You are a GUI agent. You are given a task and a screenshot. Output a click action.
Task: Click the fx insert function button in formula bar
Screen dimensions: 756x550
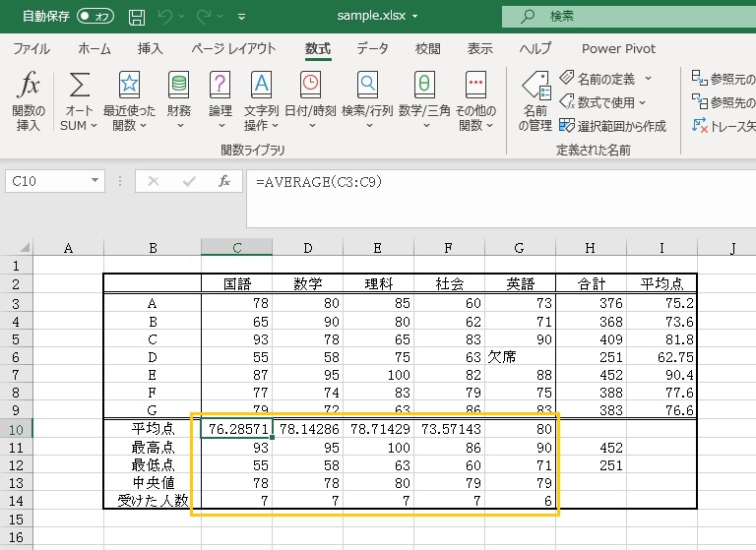pyautogui.click(x=224, y=181)
